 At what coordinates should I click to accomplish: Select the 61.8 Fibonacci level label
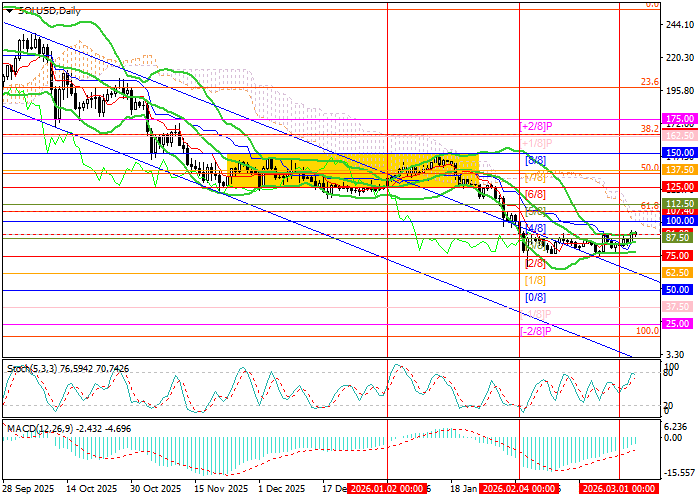click(650, 205)
